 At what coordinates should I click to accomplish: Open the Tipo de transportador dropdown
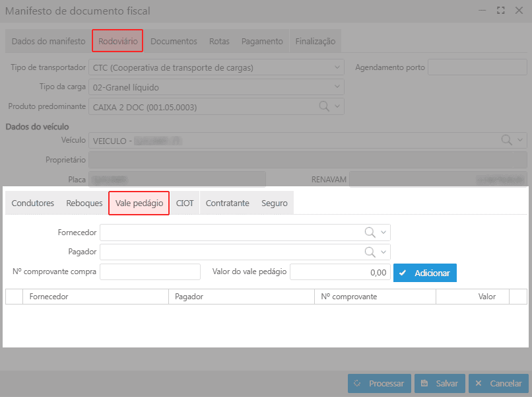(x=338, y=67)
